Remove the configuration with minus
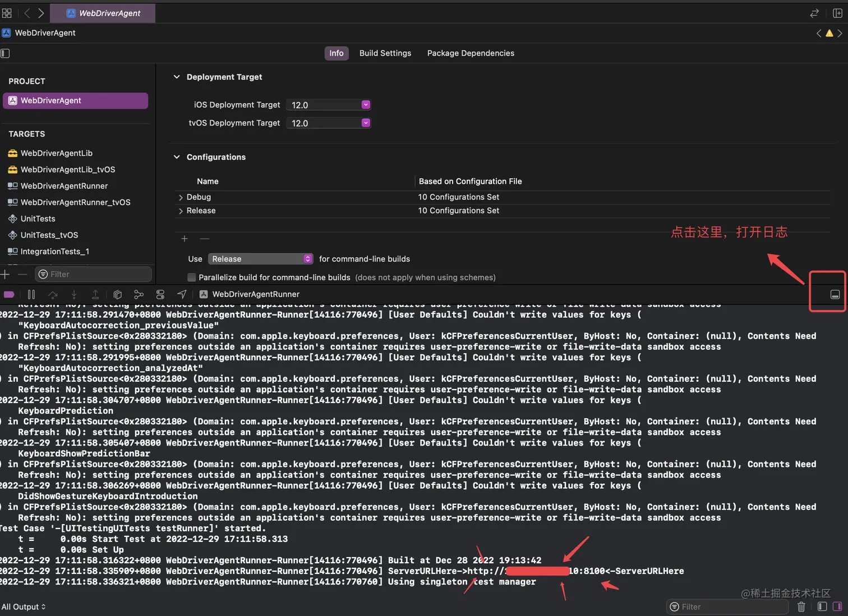The image size is (848, 616). coord(205,239)
